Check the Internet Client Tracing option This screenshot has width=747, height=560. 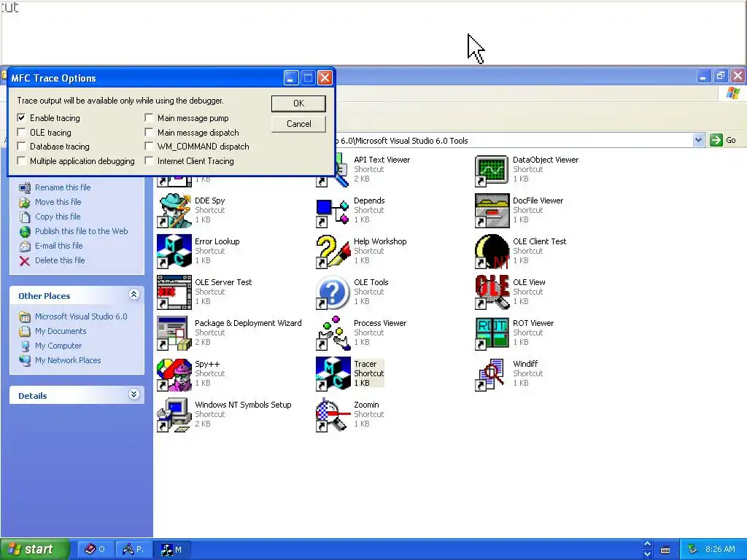(x=149, y=161)
